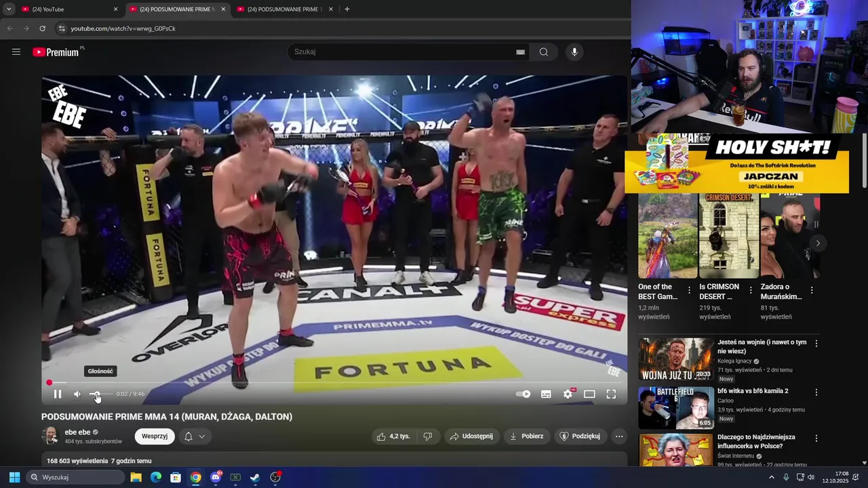Open more actions ellipsis below the video

click(619, 436)
